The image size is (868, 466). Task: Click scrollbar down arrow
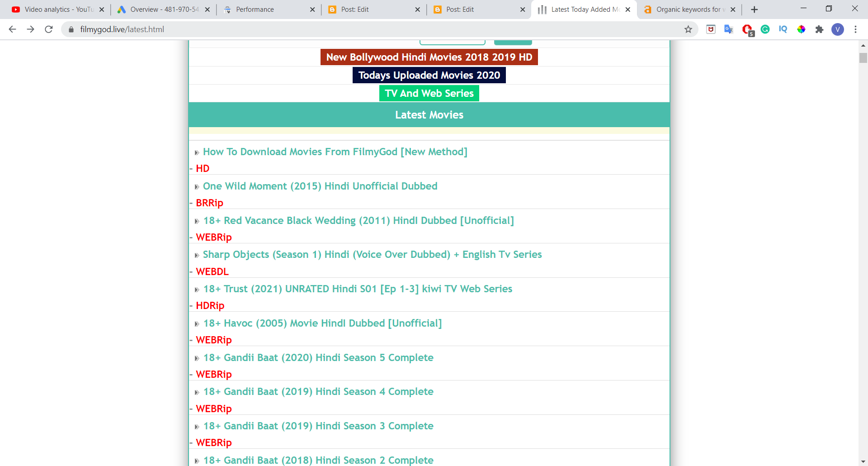[x=863, y=461]
